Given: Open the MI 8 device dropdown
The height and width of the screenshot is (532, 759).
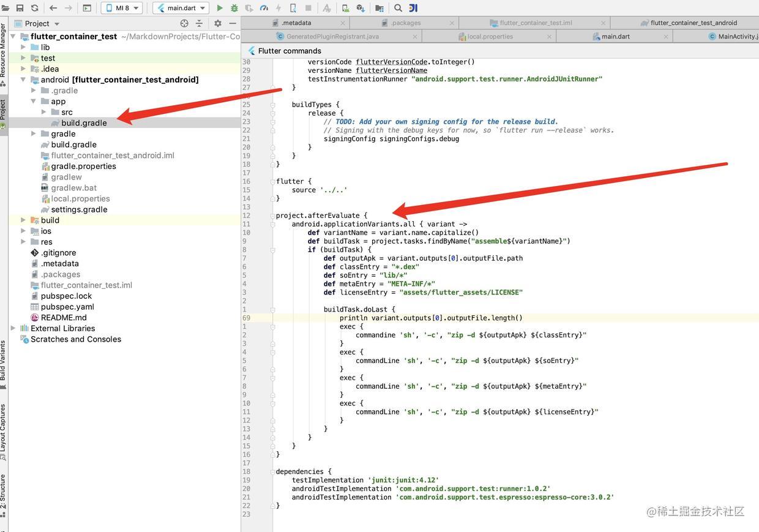Looking at the screenshot, I should point(122,8).
